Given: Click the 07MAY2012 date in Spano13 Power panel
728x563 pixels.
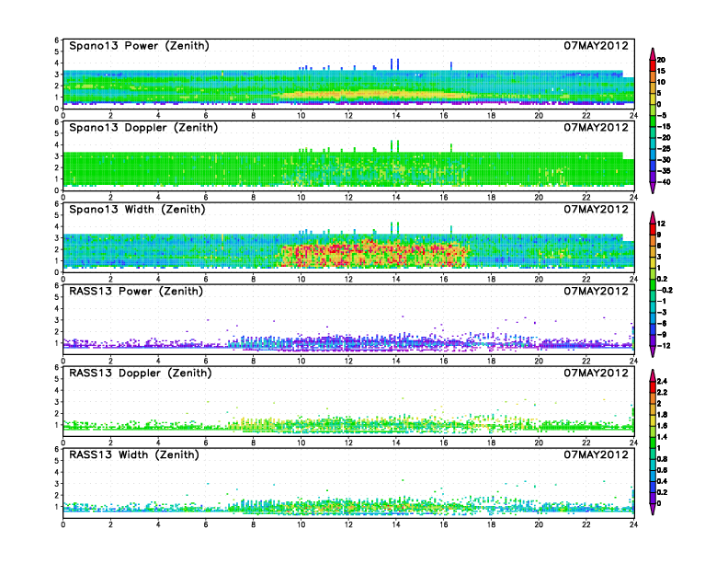Looking at the screenshot, I should (x=596, y=46).
